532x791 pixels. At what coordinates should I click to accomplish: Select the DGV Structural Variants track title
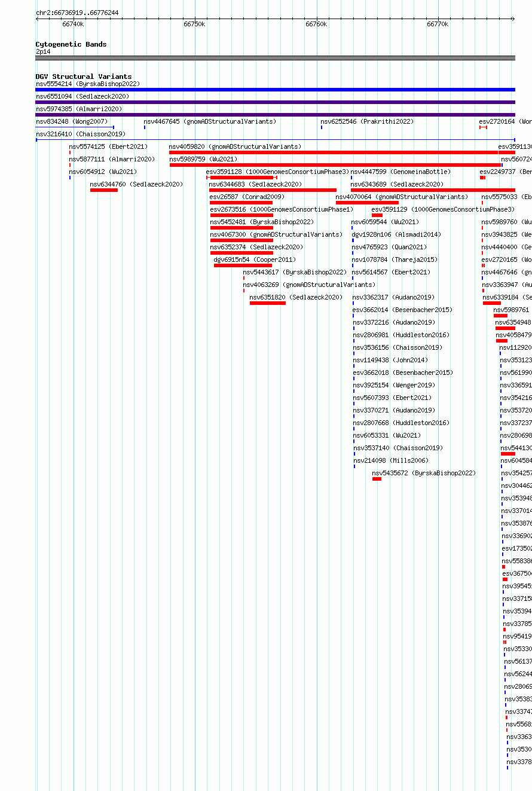[84, 77]
